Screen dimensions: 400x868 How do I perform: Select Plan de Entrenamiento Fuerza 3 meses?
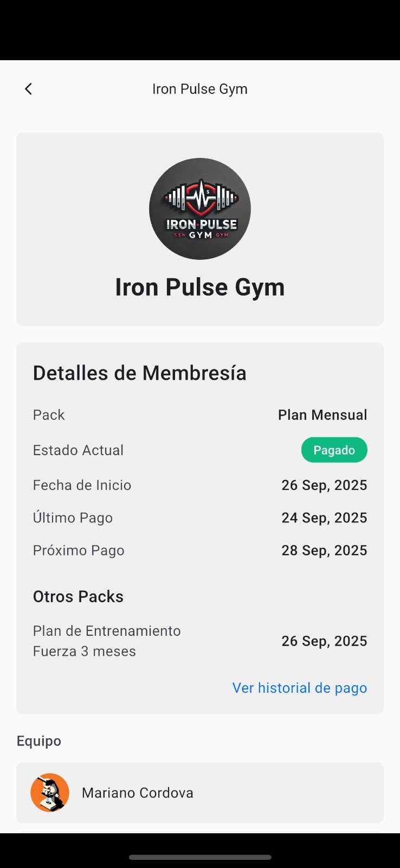(x=107, y=641)
